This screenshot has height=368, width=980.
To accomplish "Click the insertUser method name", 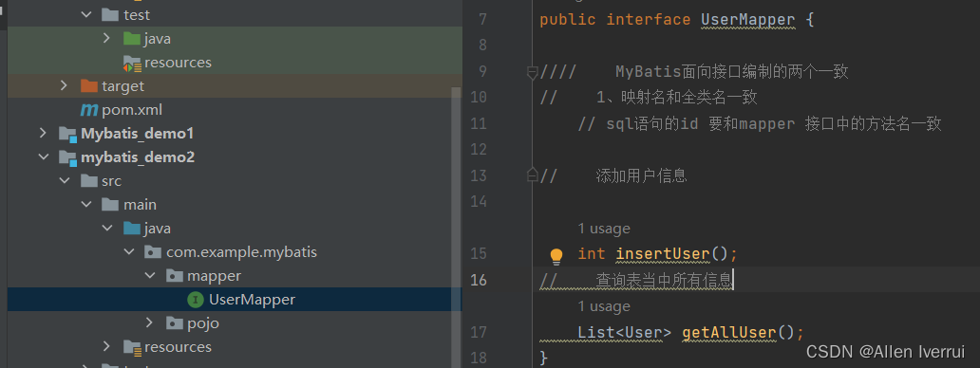I will pyautogui.click(x=663, y=254).
